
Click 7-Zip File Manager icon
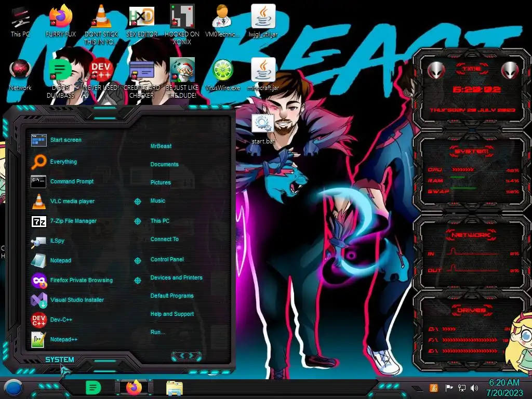tap(38, 221)
